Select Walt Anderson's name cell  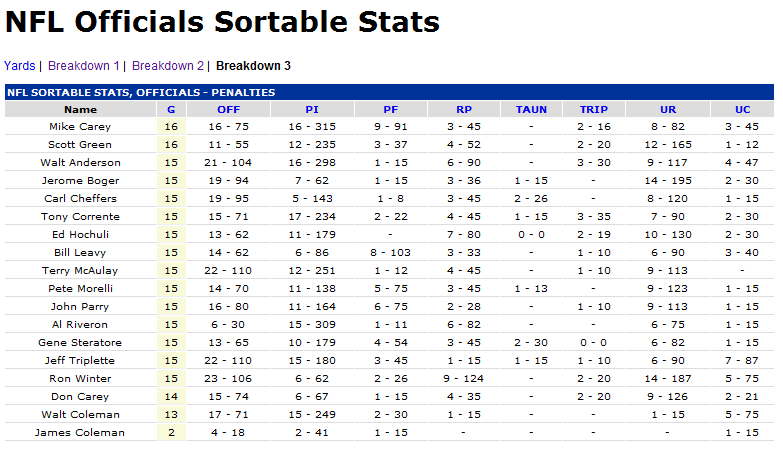coord(80,163)
